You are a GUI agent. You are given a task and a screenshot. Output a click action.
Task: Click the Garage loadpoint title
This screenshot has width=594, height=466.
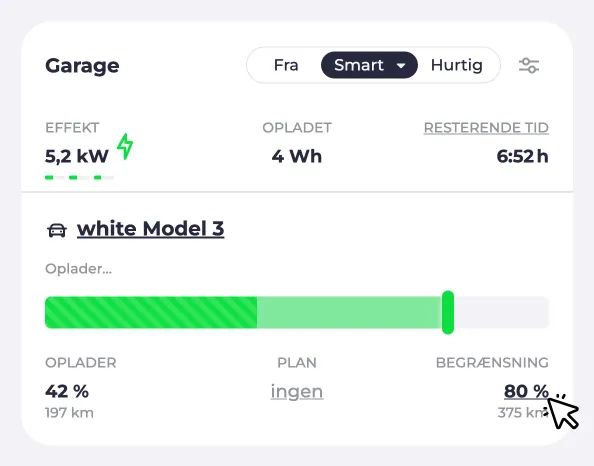(x=82, y=66)
